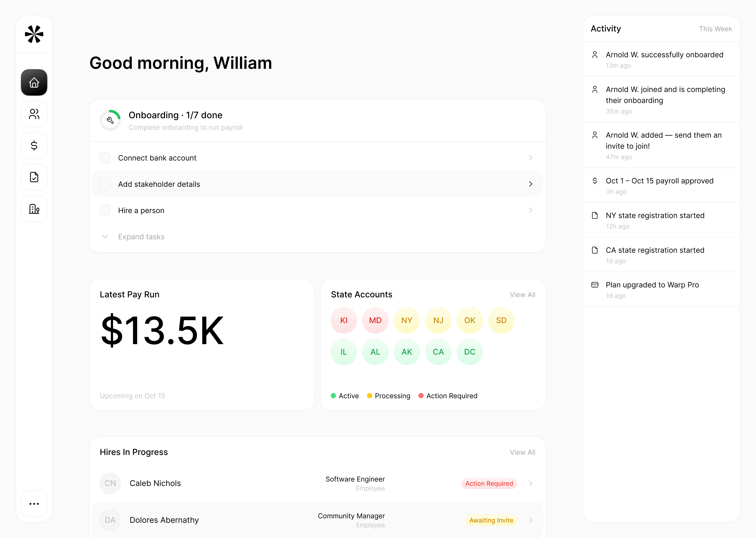Open Oct 1 – Oct 15 payroll approved activity

pos(659,181)
